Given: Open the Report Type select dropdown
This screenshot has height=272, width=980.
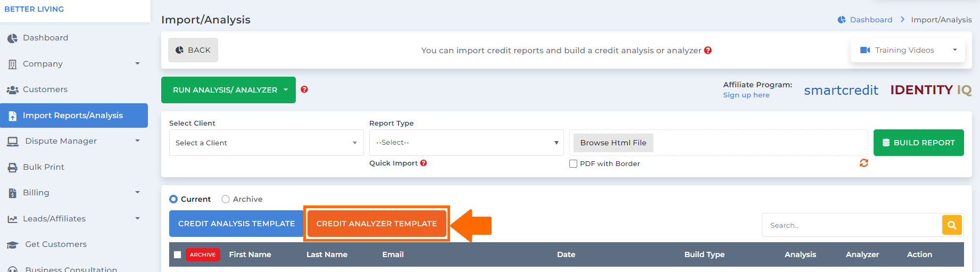Looking at the screenshot, I should click(x=467, y=143).
